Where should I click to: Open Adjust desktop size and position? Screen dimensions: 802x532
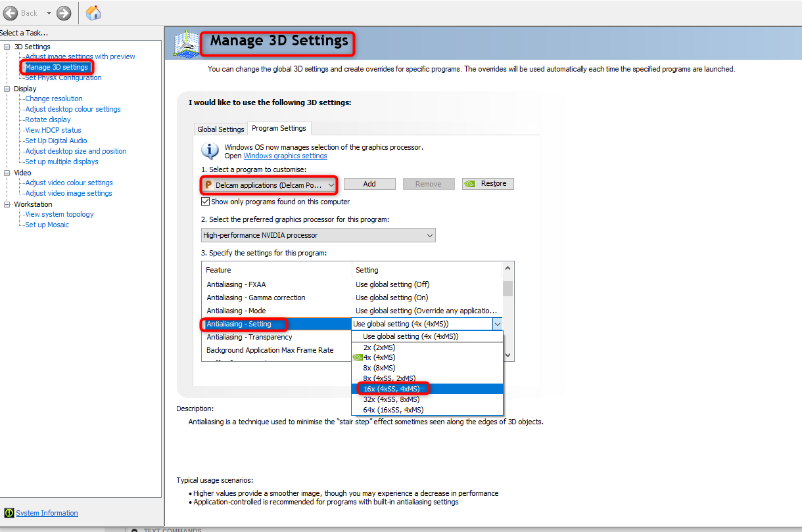76,151
